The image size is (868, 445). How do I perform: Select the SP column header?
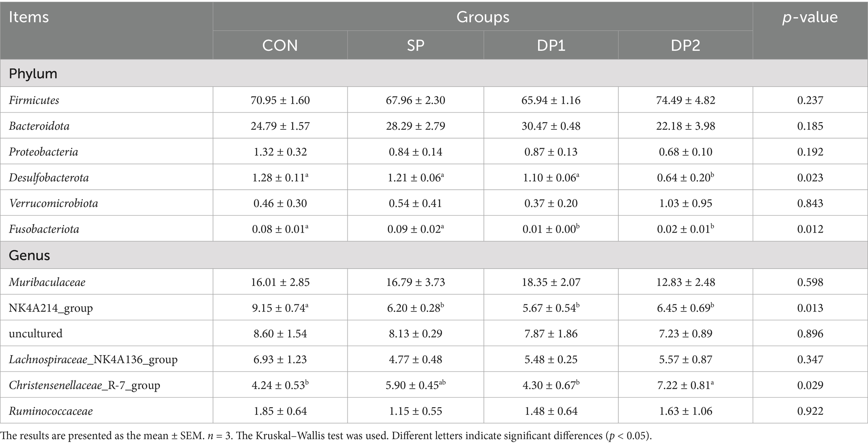[x=416, y=45]
